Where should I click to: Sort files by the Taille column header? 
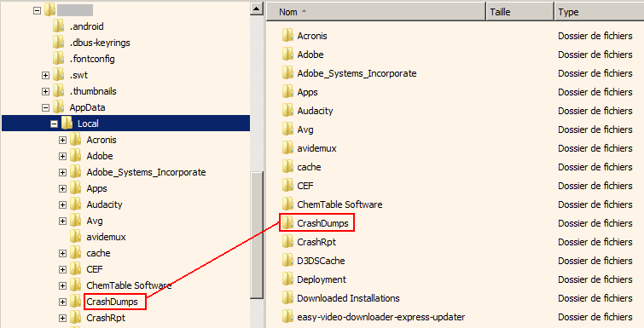519,12
